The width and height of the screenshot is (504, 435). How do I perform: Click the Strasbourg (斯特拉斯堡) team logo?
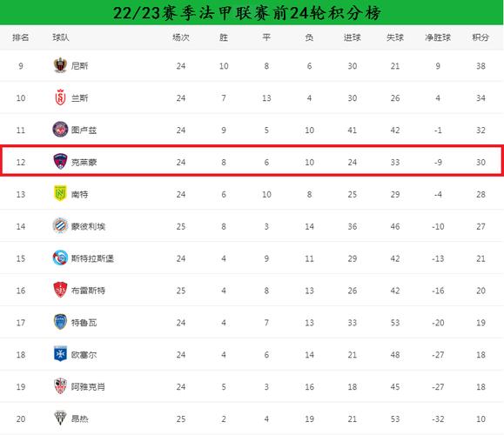pyautogui.click(x=60, y=258)
